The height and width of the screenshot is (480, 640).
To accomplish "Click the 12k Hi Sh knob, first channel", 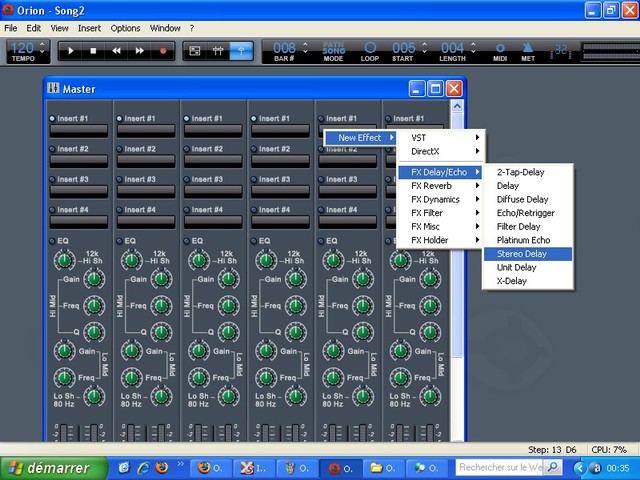I will (64, 260).
